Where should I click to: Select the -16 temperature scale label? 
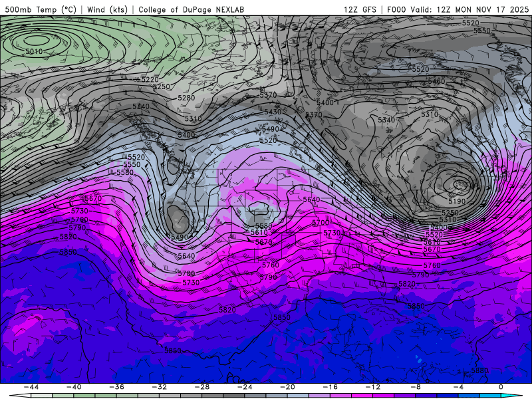(331, 387)
